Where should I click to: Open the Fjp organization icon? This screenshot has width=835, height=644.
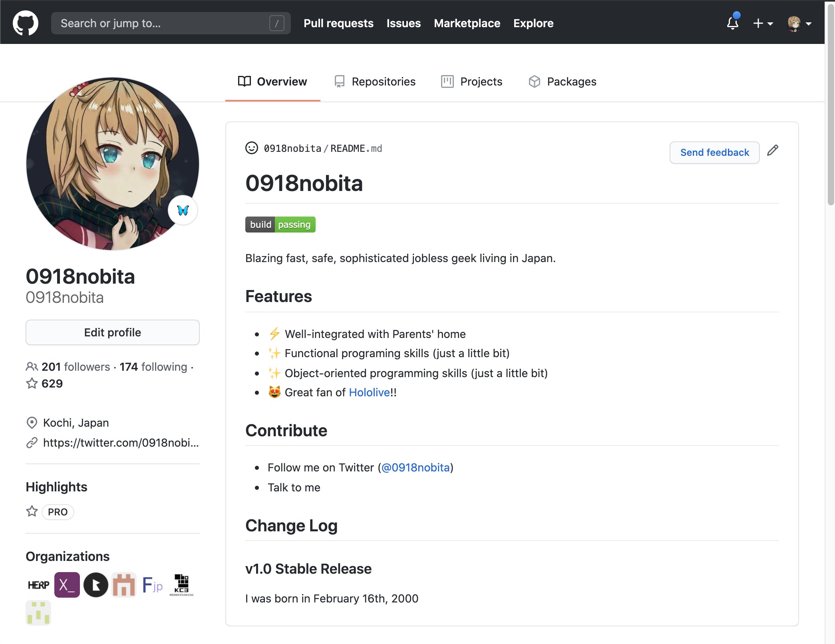[x=153, y=585]
